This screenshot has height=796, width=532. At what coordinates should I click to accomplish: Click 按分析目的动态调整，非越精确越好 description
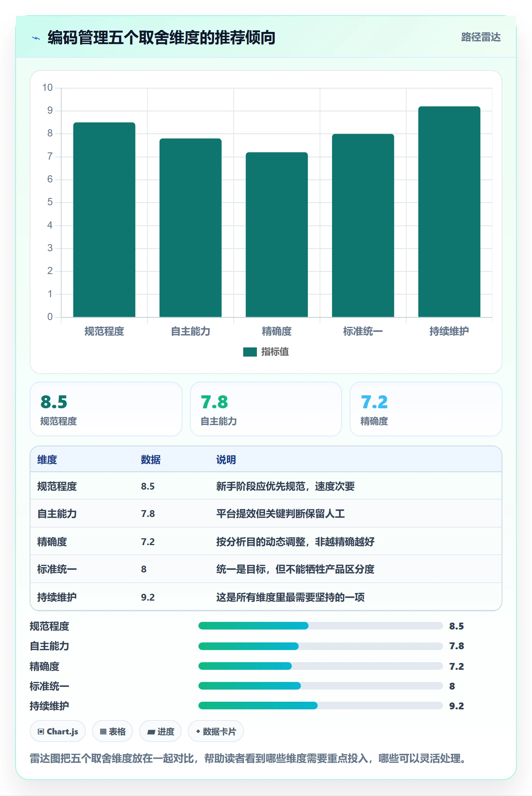pos(295,542)
